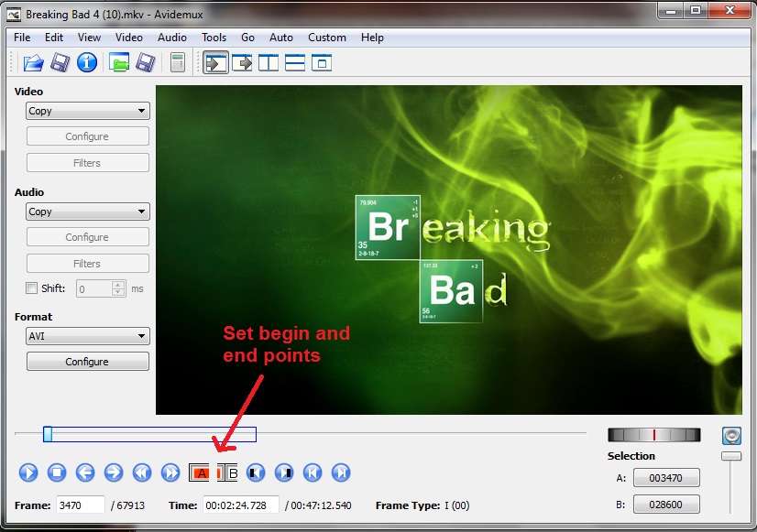Click the Avidemux icon in the title bar
The width and height of the screenshot is (757, 532).
click(x=14, y=15)
